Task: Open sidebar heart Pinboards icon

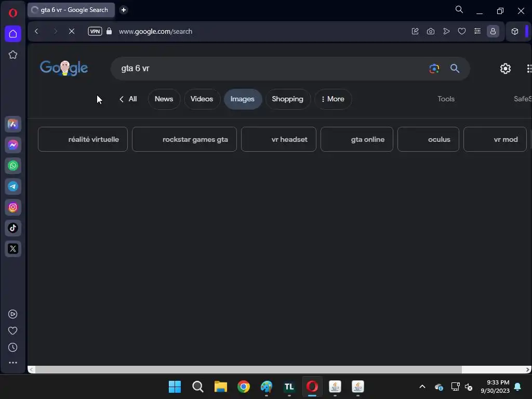Action: pyautogui.click(x=12, y=331)
